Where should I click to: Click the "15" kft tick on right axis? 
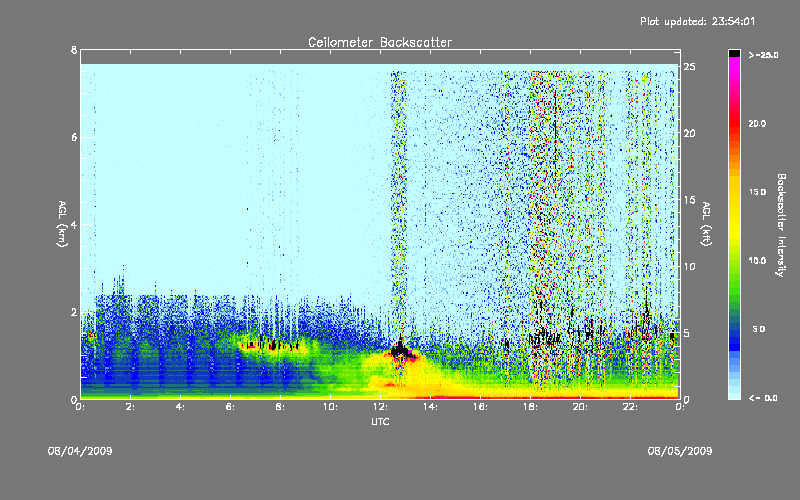(x=690, y=200)
